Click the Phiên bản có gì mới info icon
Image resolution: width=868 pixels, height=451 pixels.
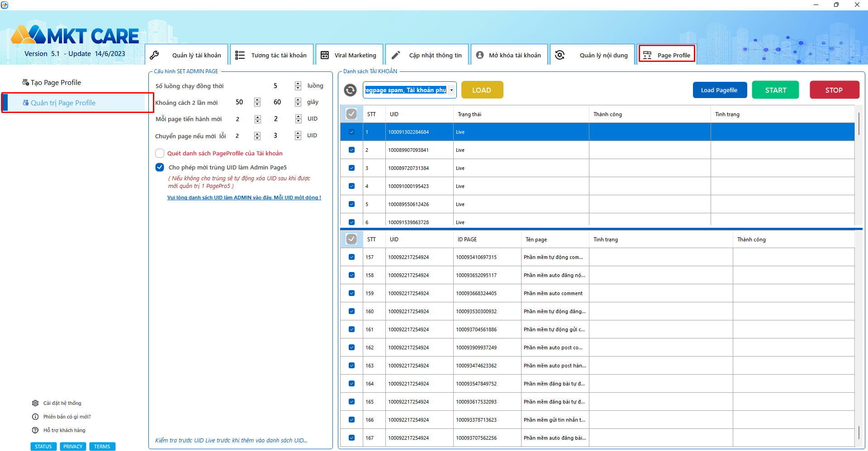click(x=35, y=417)
